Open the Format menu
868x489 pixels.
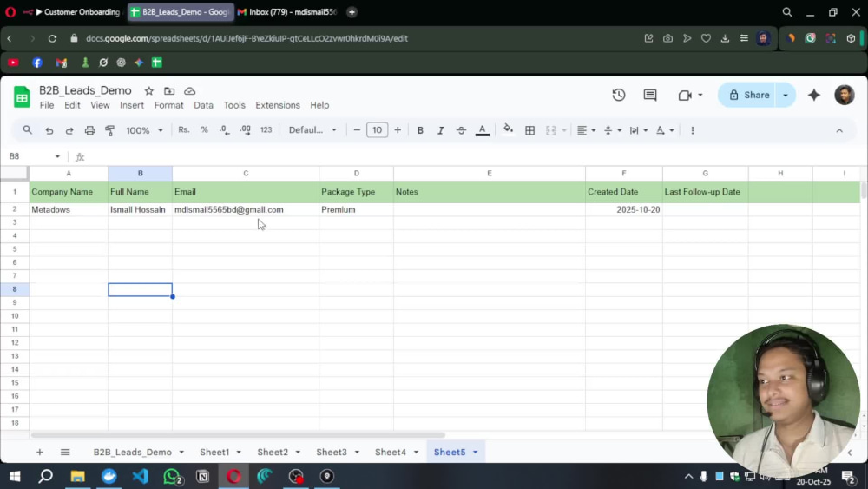tap(169, 105)
